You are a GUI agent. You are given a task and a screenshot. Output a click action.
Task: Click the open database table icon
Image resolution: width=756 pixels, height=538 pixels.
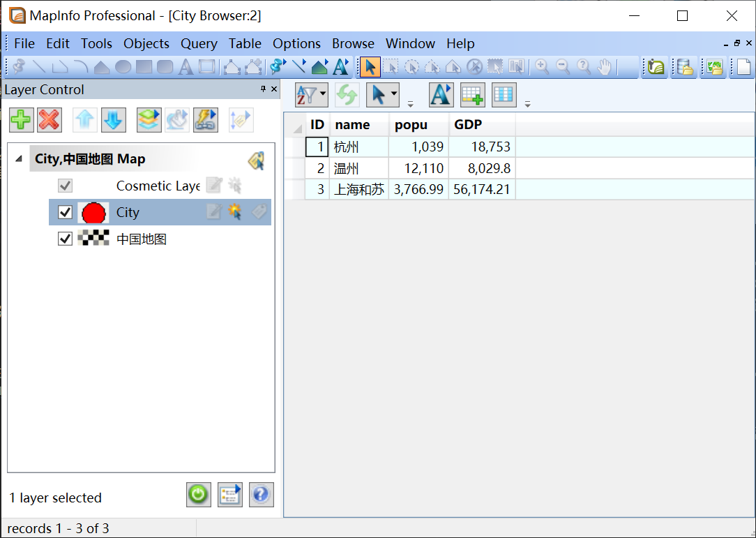[685, 66]
